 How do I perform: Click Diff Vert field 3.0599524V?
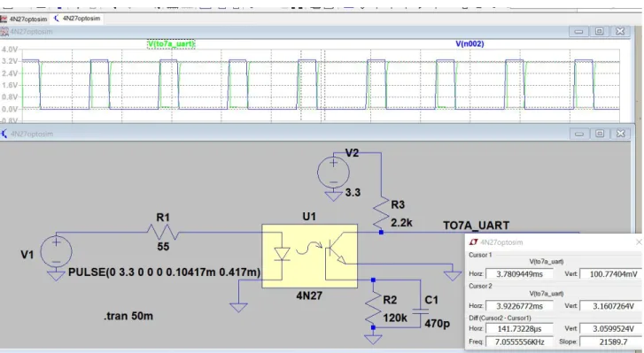[x=610, y=329]
